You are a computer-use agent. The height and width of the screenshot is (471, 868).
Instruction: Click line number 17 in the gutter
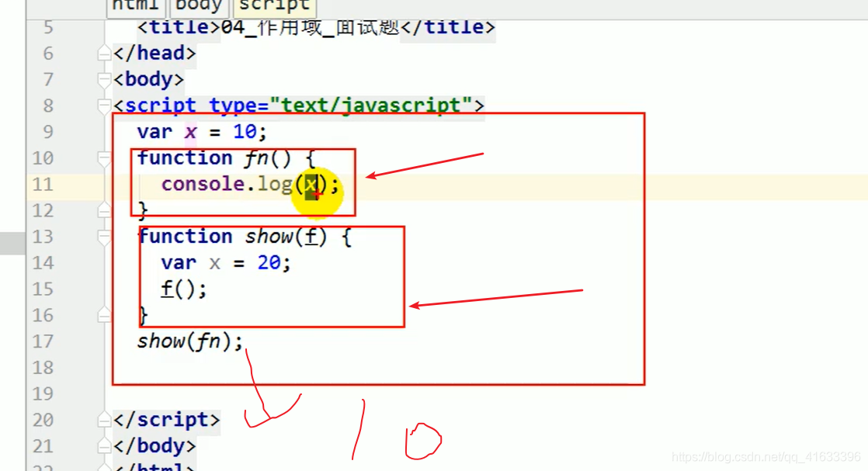tap(43, 341)
